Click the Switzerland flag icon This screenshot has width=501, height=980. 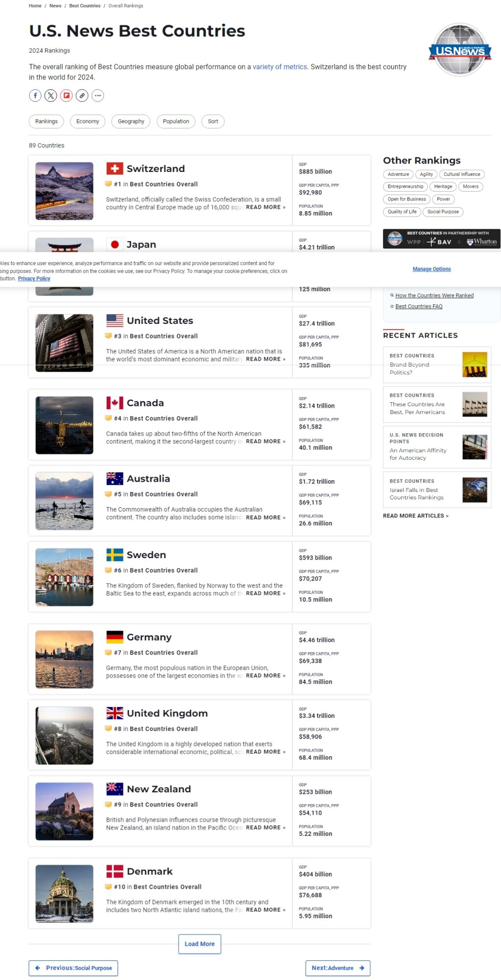pos(115,169)
